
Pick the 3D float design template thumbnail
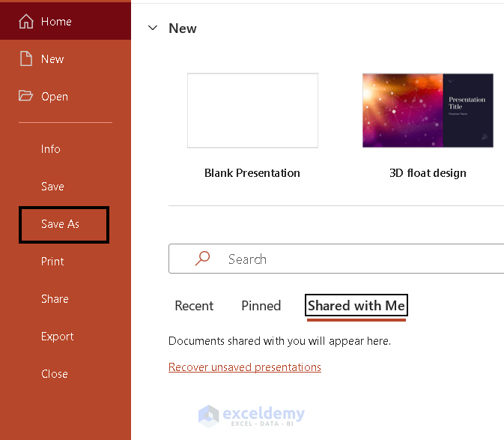(428, 110)
